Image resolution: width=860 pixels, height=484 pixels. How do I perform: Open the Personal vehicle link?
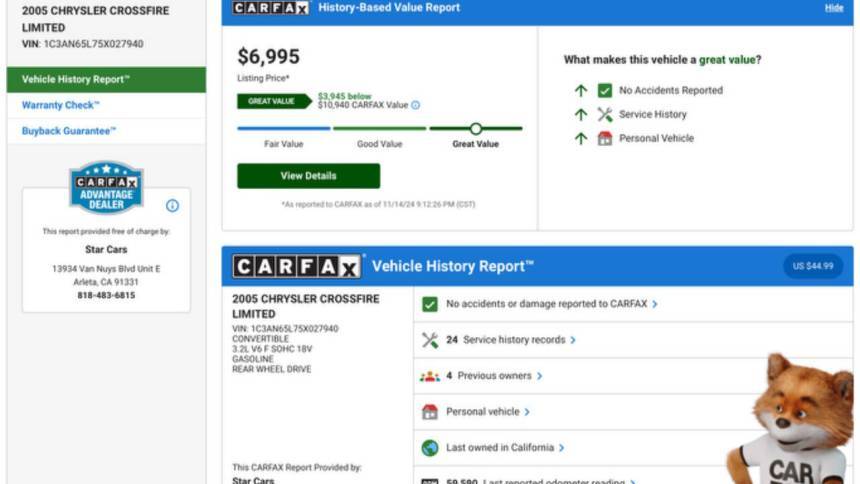pyautogui.click(x=483, y=412)
